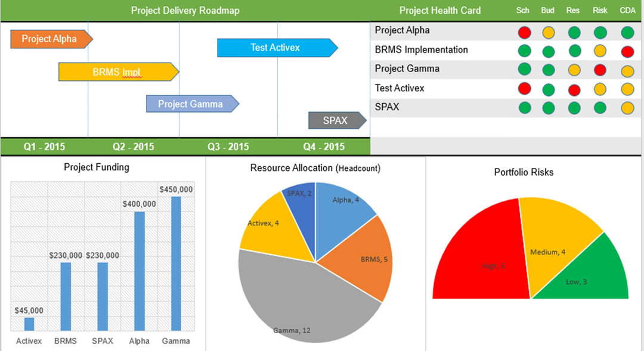Select the Q3 - 2015 quarter label

228,147
